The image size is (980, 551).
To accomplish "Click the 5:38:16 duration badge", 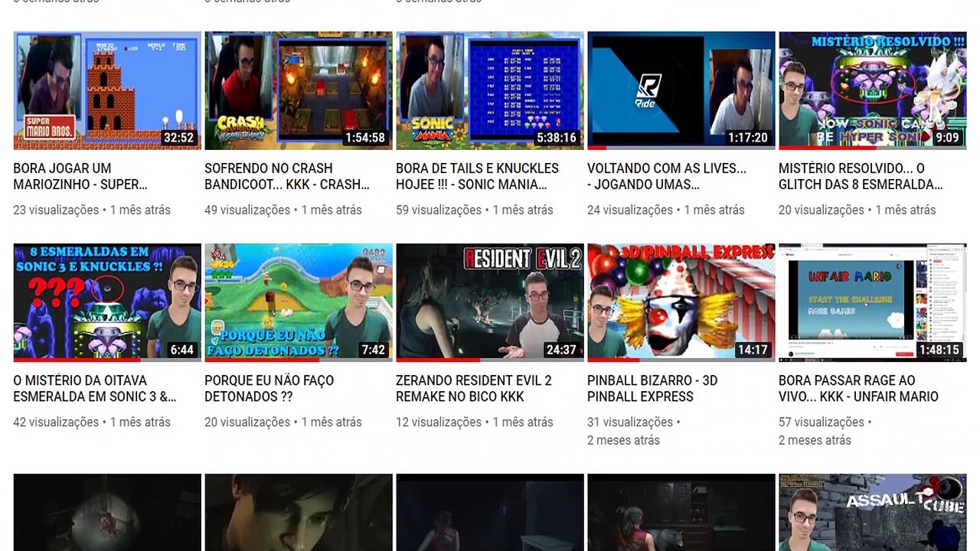I will 557,138.
